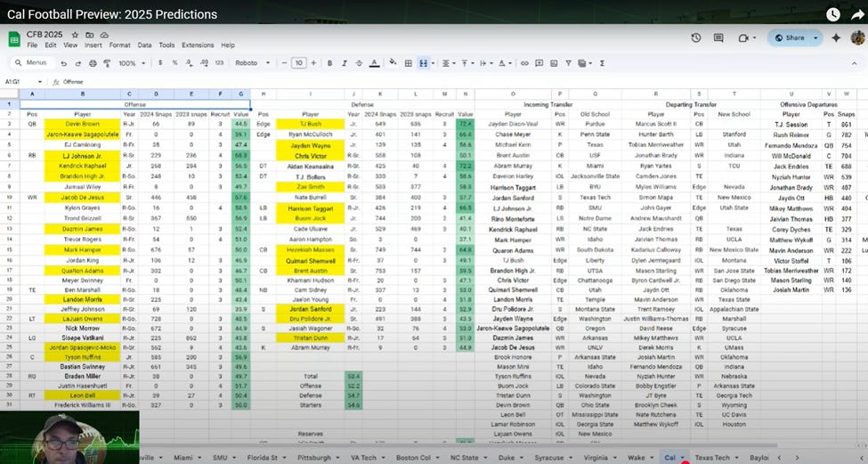Viewport: 868px width, 464px height.
Task: Open the filter views dropdown
Action: click(584, 63)
